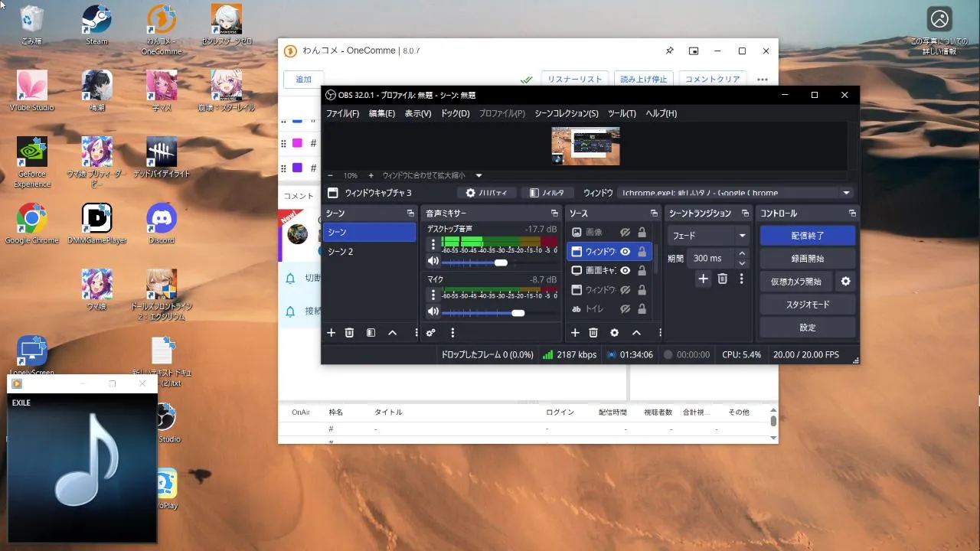Open ドック(D) menu in OBS
The height and width of the screenshot is (551, 980).
[455, 113]
